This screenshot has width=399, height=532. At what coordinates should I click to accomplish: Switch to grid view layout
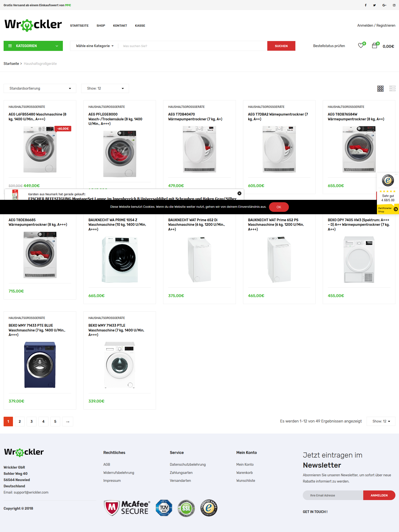(x=380, y=88)
